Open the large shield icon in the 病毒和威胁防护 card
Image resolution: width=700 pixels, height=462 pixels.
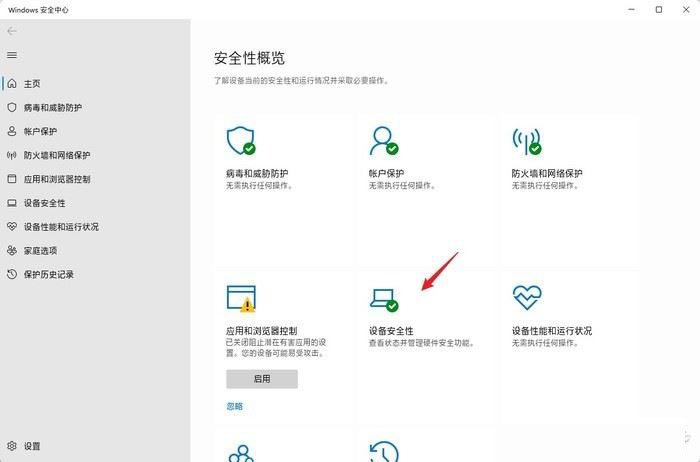click(x=241, y=141)
